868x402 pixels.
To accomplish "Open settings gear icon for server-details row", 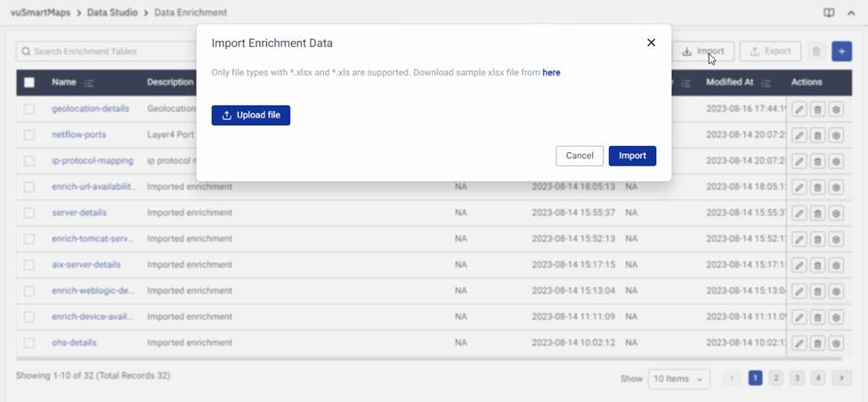I will click(835, 213).
